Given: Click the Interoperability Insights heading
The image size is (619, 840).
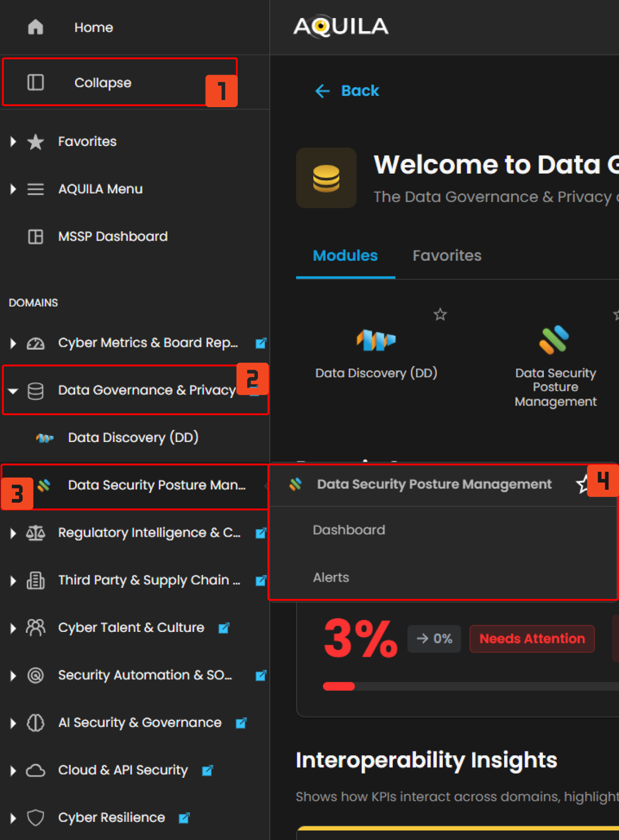Looking at the screenshot, I should [427, 760].
